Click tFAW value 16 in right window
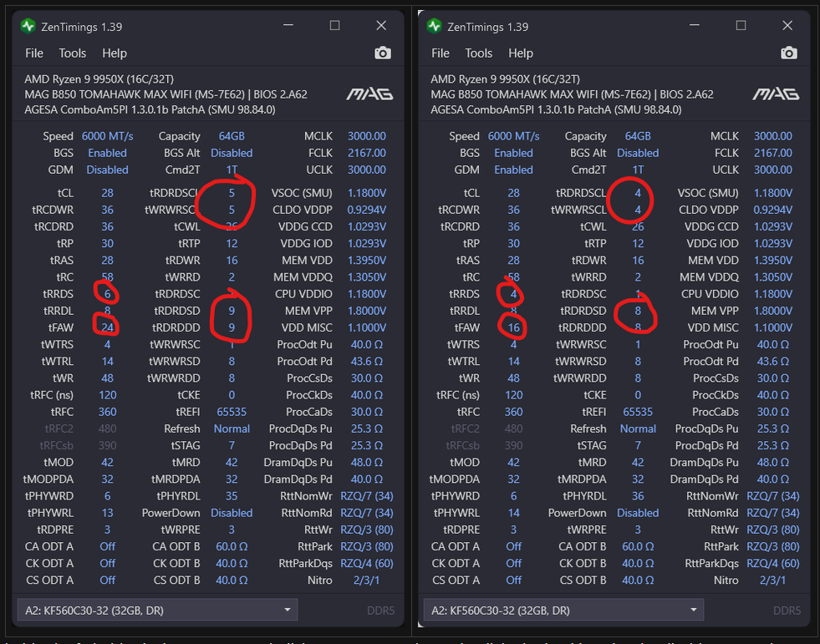 pyautogui.click(x=513, y=327)
